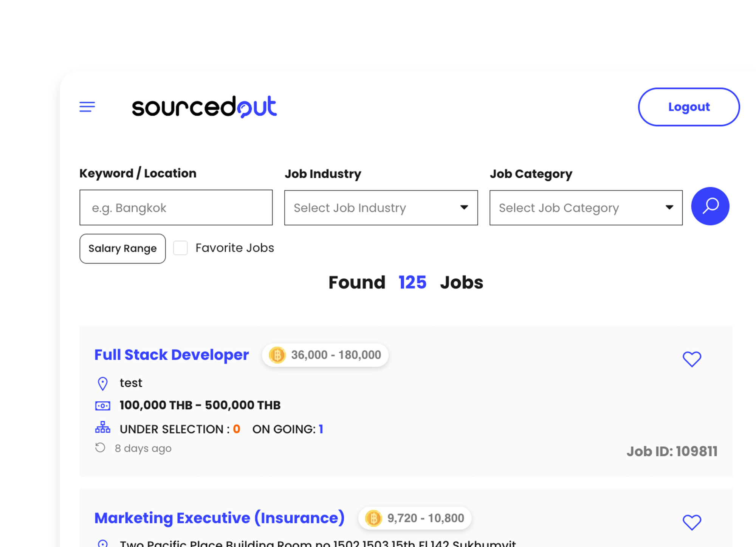The height and width of the screenshot is (547, 756).
Task: Enable the Favorite Jobs checkbox
Action: click(180, 248)
